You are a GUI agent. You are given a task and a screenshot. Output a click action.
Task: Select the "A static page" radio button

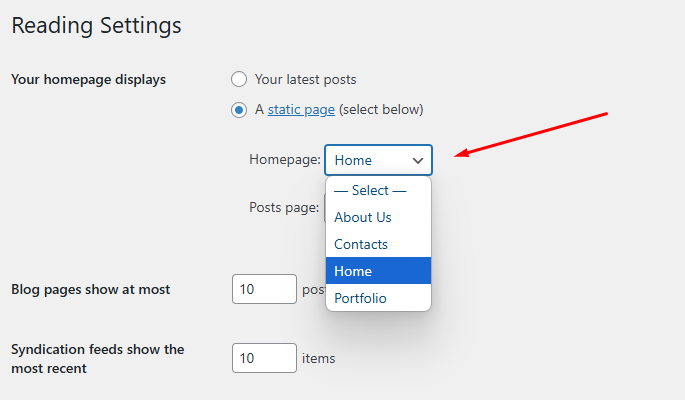click(238, 110)
